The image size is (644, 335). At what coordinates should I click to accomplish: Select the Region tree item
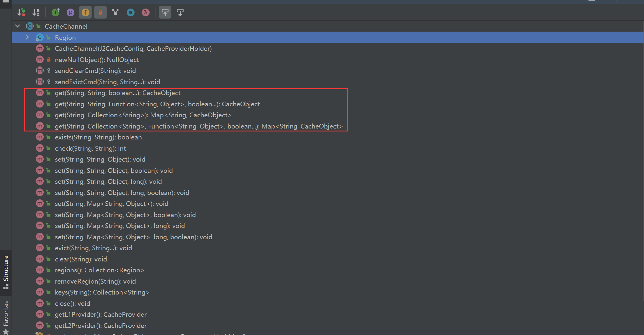327,38
